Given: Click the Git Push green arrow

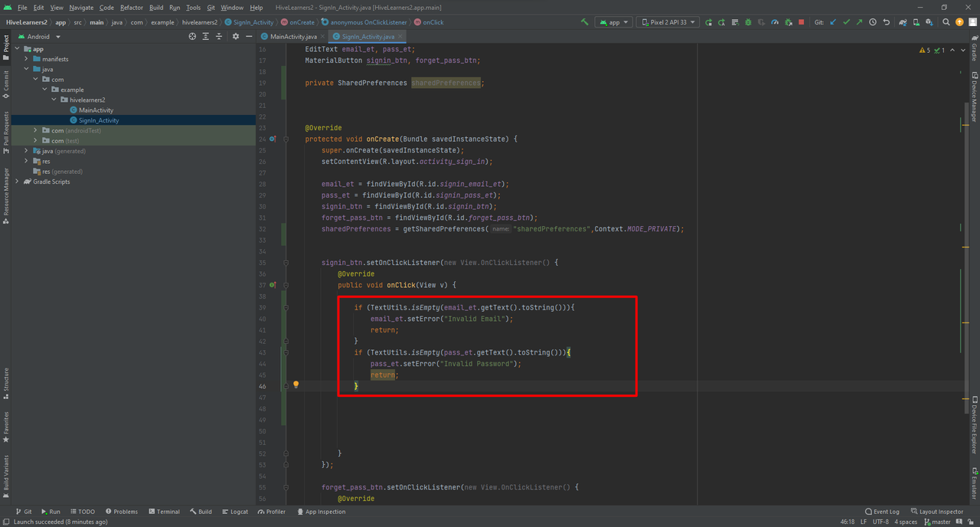Looking at the screenshot, I should pyautogui.click(x=859, y=22).
